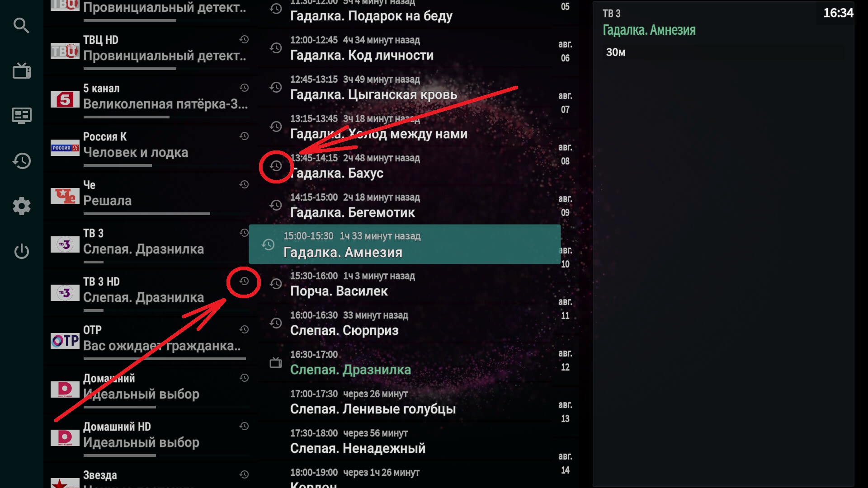Open the history archive icon in sidebar

point(21,161)
